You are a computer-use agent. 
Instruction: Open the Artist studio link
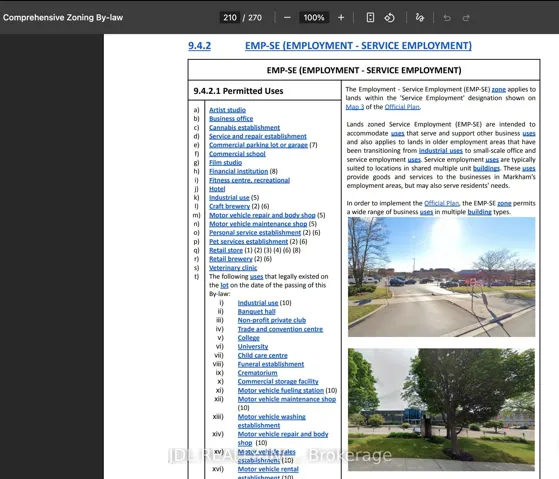[x=227, y=110]
